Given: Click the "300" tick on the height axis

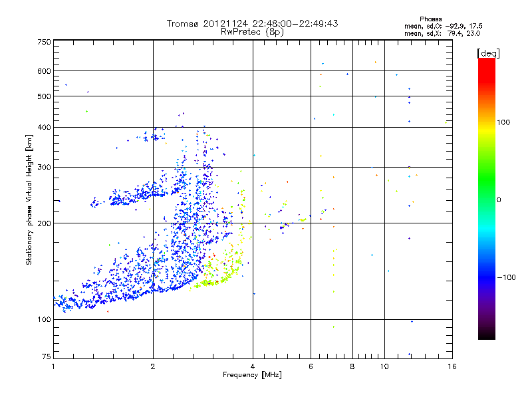Looking at the screenshot, I should [x=44, y=168].
